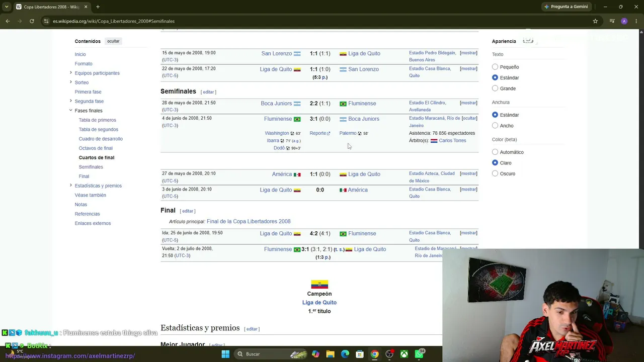
Task: Click the Argentina flag beside Boca Juniors in 4 de junio row
Action: click(x=343, y=119)
